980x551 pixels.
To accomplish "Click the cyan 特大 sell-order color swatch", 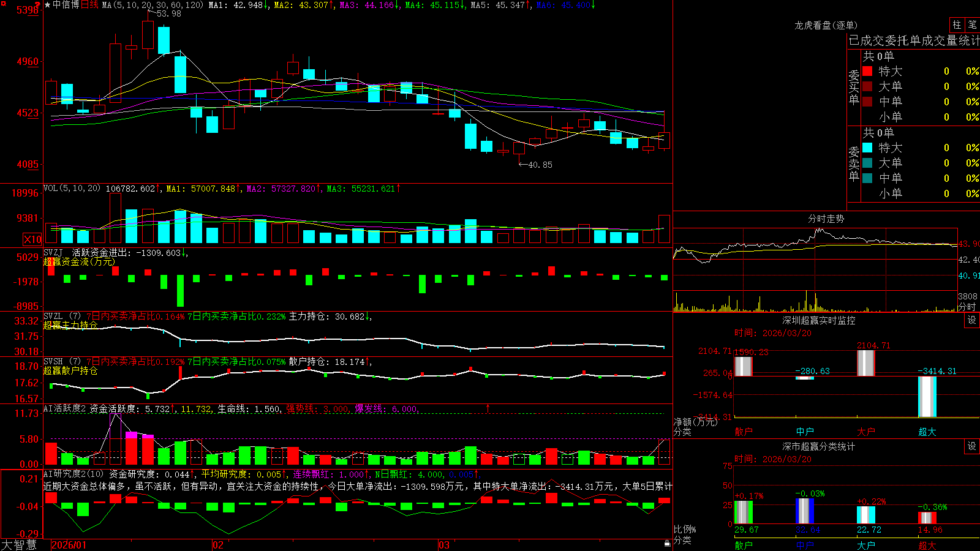I will (867, 148).
